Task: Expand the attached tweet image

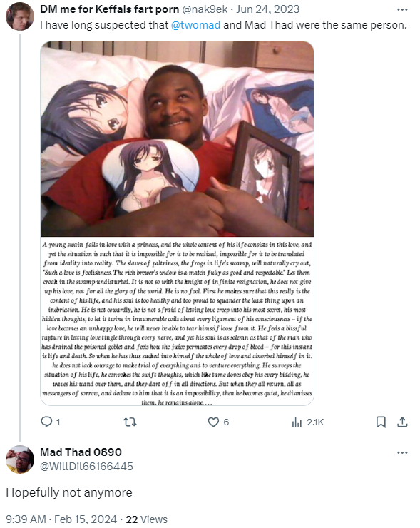Action: tap(177, 223)
